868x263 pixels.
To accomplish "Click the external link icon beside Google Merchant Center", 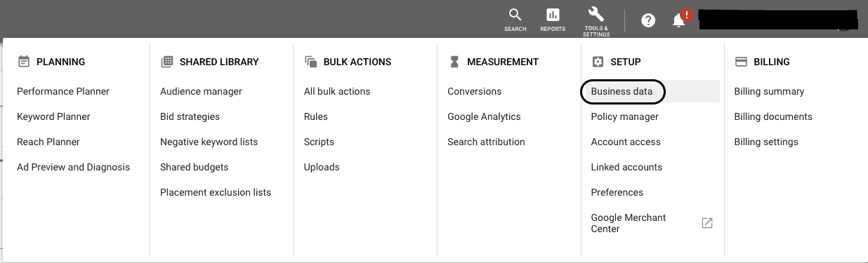I will point(707,223).
